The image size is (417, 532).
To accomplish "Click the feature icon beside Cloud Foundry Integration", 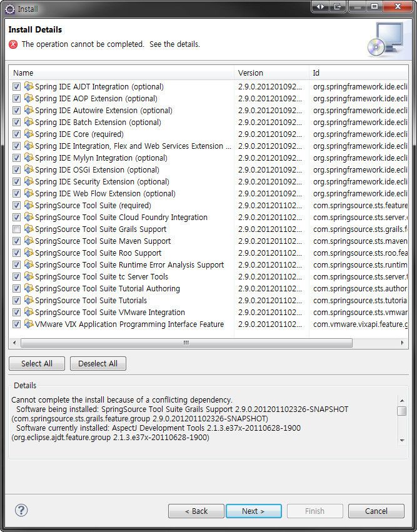I will coord(29,217).
